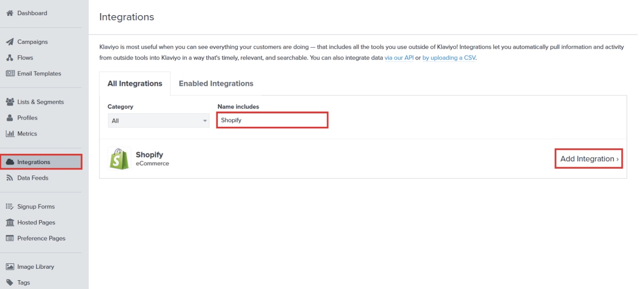Click the Hosted Pages building icon
Screen dimensions: 644x289
click(x=10, y=223)
